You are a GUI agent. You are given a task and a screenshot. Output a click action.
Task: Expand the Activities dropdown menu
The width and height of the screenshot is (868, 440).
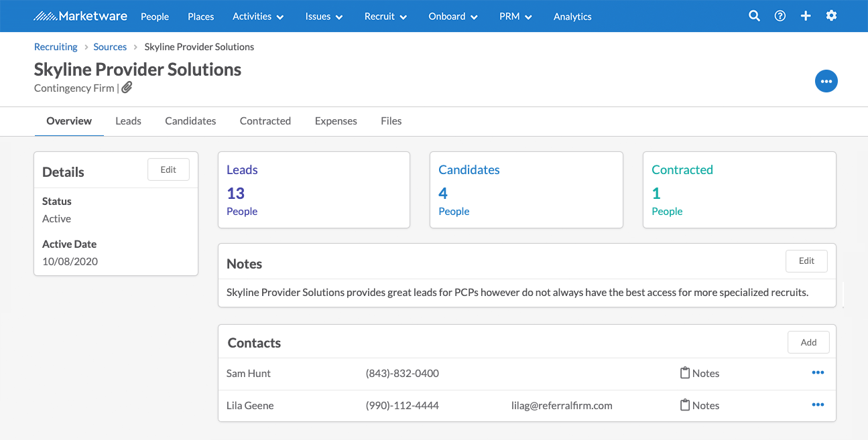click(258, 17)
